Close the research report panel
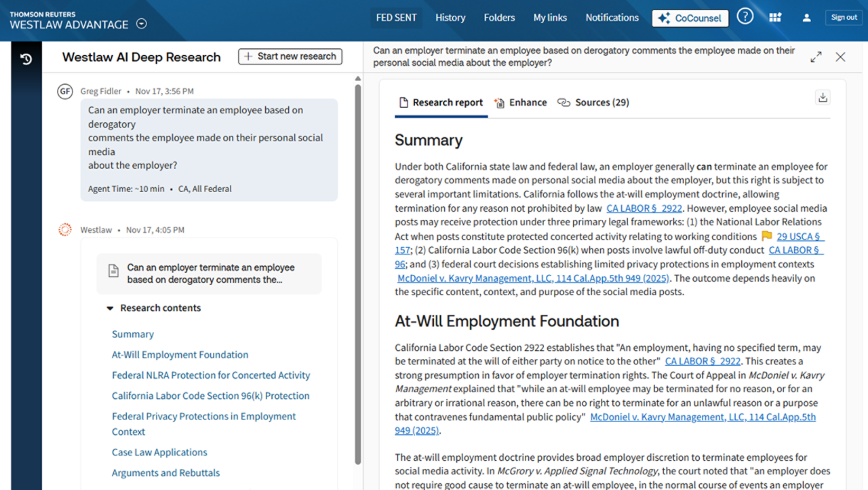The image size is (868, 490). [x=840, y=57]
